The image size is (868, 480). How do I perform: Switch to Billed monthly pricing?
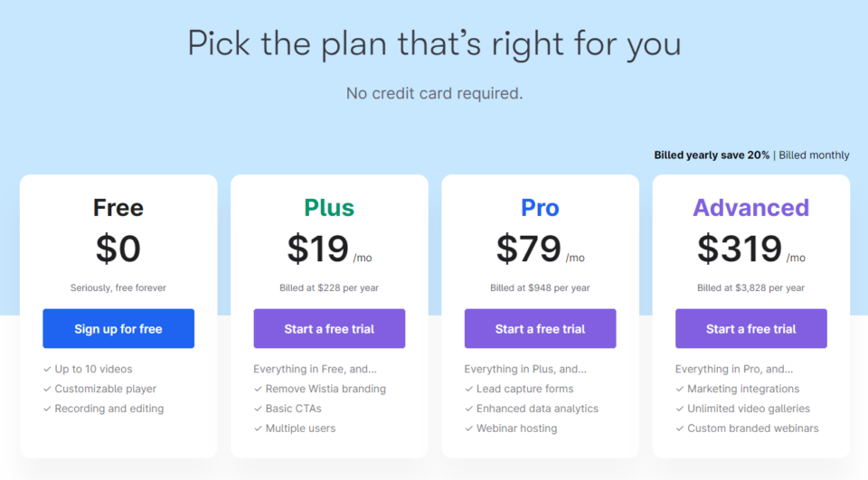[x=814, y=155]
